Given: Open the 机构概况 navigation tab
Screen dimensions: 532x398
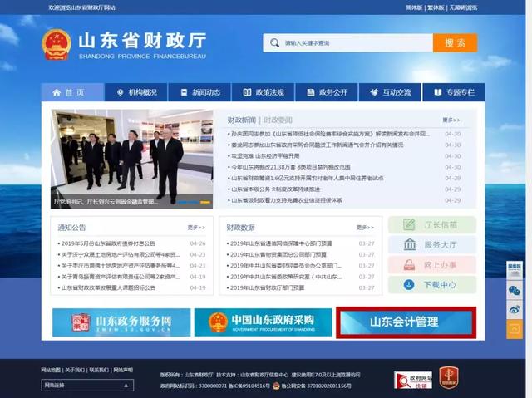Looking at the screenshot, I should 136,92.
